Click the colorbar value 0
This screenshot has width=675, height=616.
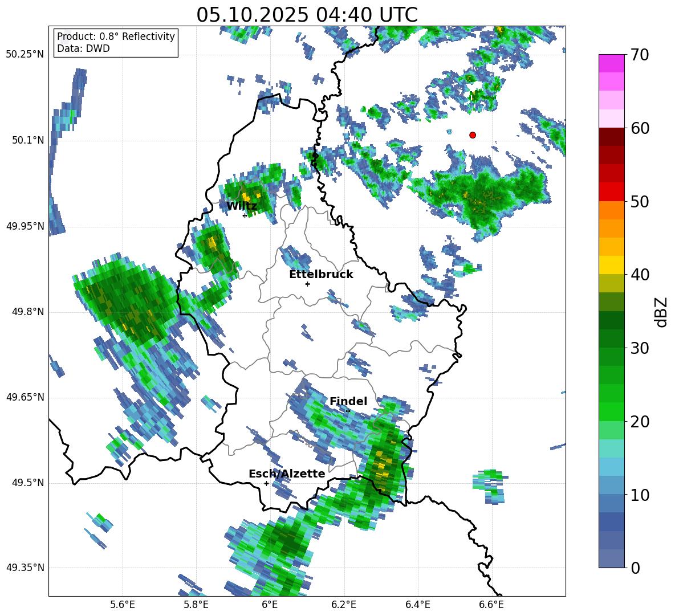(636, 568)
